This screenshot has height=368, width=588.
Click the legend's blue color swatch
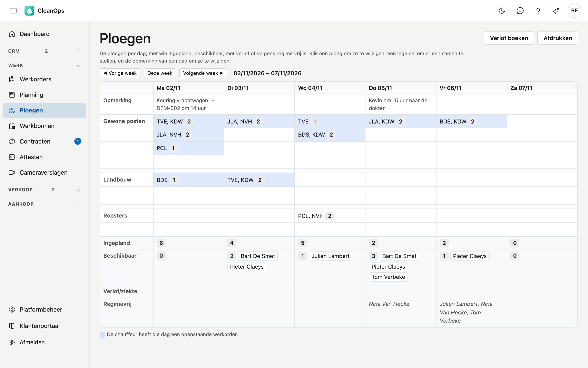[102, 335]
